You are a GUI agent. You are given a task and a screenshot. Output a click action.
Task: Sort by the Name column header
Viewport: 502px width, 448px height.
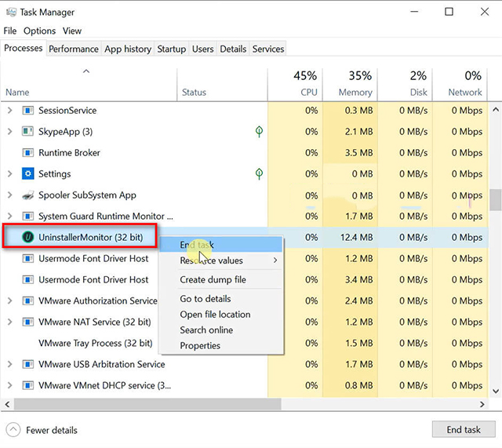coord(89,85)
